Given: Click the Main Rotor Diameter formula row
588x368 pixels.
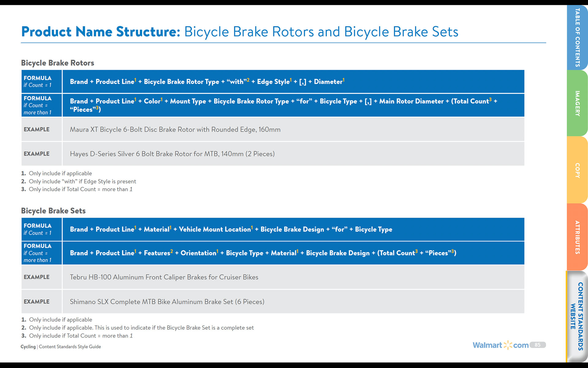Looking at the screenshot, I should tap(273, 105).
